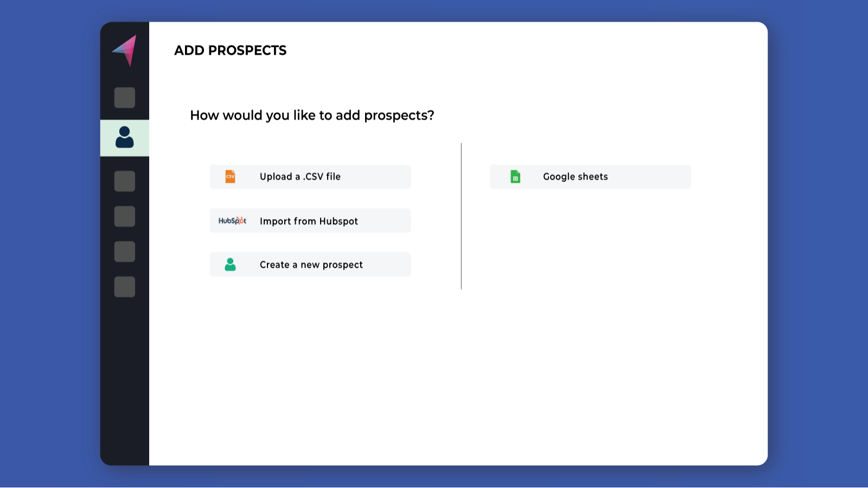The image size is (868, 488).
Task: Choose "Import from Hubspot" option
Action: (x=309, y=221)
